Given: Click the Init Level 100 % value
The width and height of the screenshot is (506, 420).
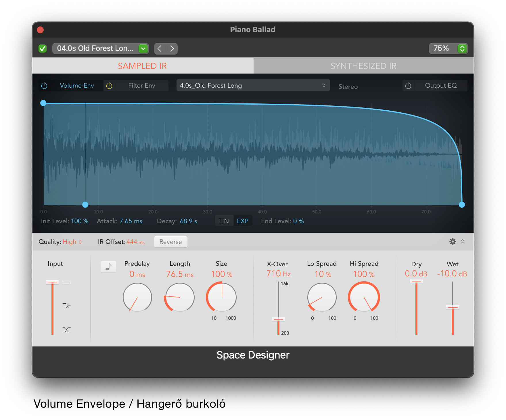Looking at the screenshot, I should click(80, 221).
